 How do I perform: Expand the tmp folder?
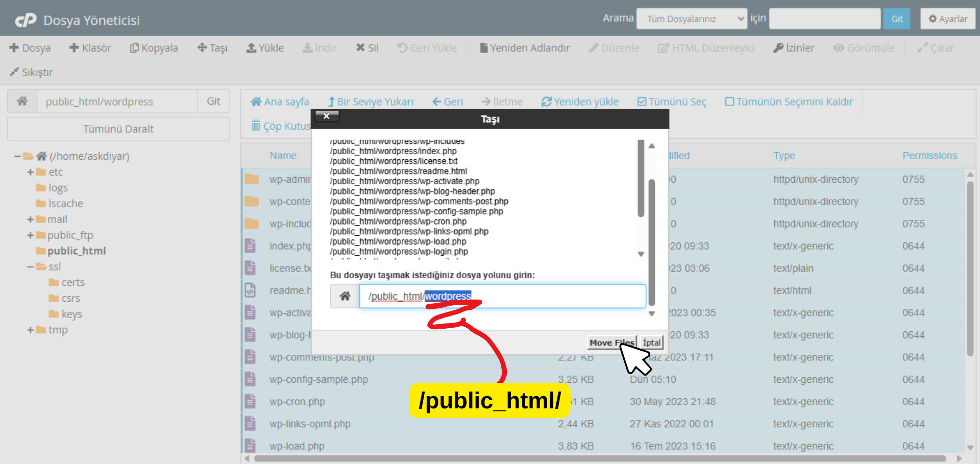coord(30,330)
